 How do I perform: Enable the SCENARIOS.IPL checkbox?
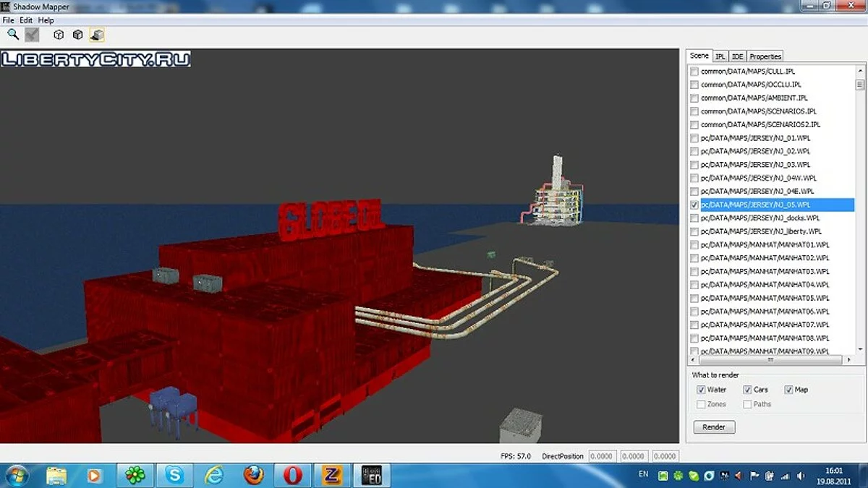(x=694, y=111)
